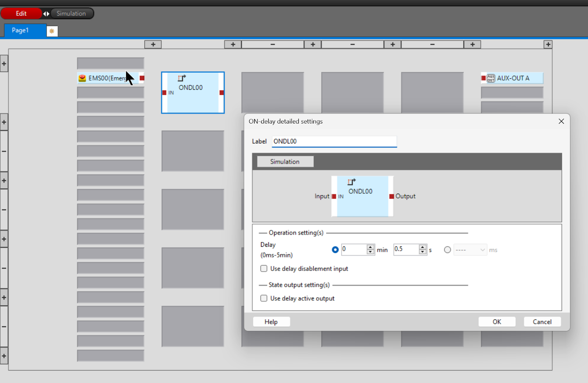Edit the minutes delay value field
This screenshot has width=588, height=383.
coord(354,250)
